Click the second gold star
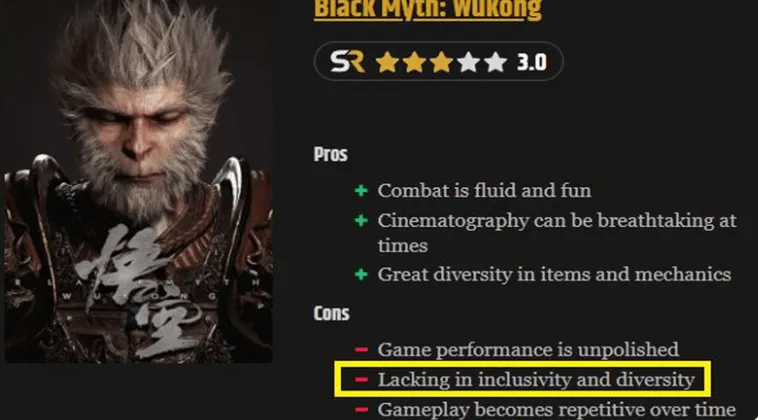This screenshot has width=758, height=420. 414,62
